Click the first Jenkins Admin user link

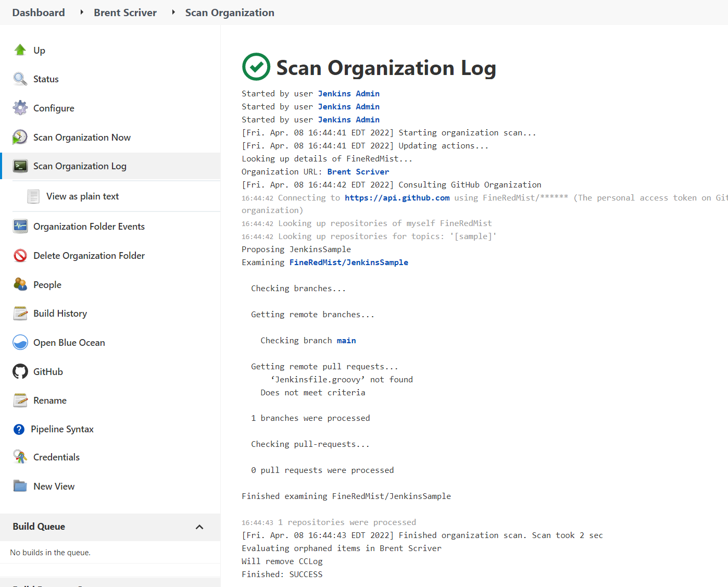348,94
